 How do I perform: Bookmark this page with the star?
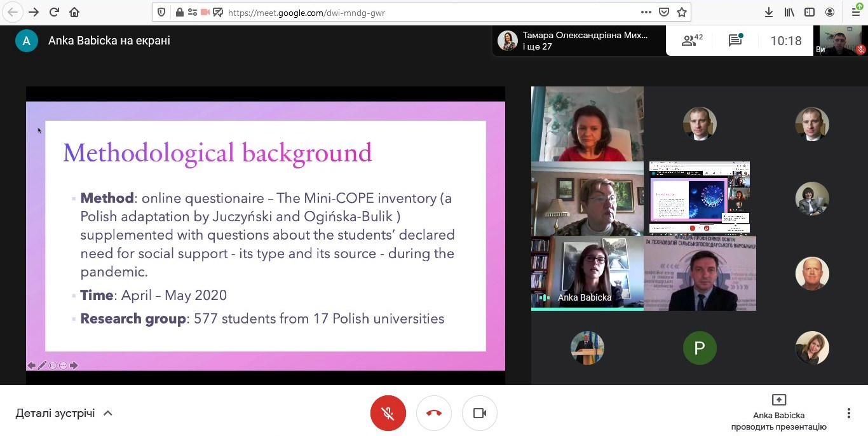(682, 12)
